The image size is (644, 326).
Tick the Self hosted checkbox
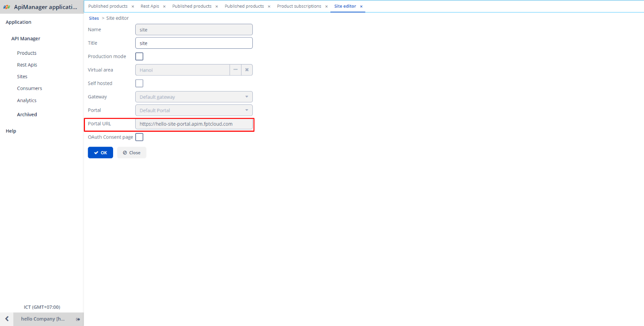(x=139, y=83)
